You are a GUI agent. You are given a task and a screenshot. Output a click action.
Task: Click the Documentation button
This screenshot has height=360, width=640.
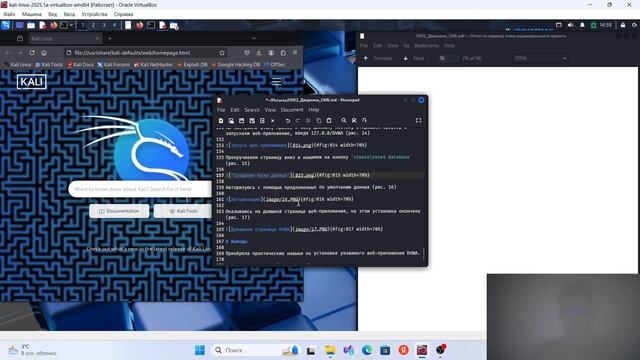click(119, 211)
